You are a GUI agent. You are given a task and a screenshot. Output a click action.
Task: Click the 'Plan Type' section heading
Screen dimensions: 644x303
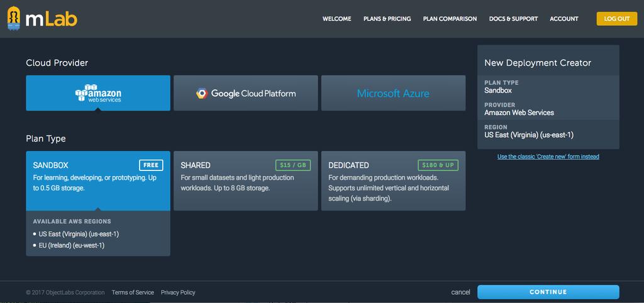45,139
